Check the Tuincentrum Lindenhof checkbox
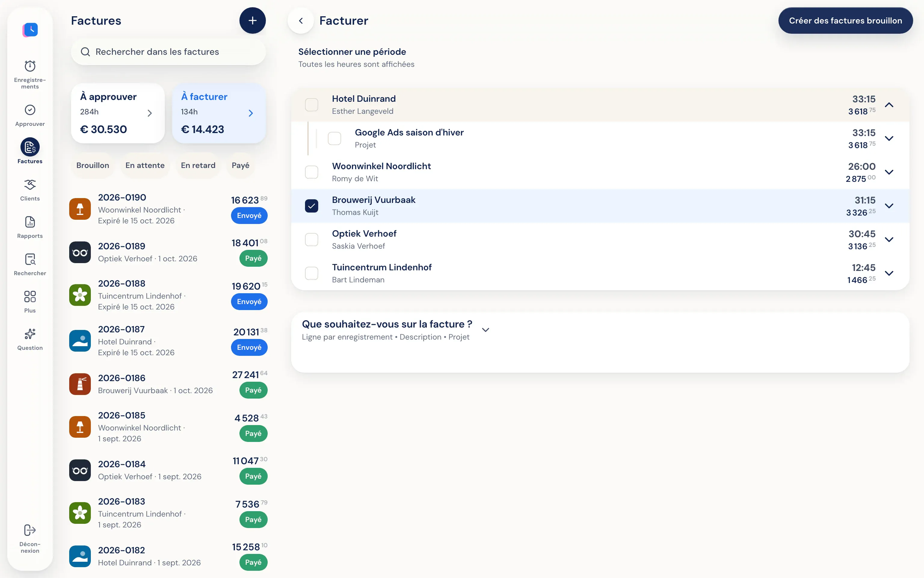The image size is (924, 578). coord(312,273)
